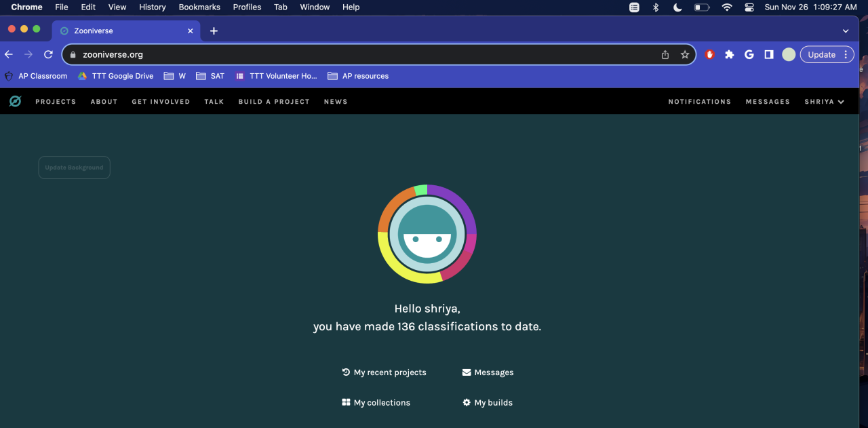Expand the SHRIYA account dropdown
The height and width of the screenshot is (428, 868).
(824, 102)
